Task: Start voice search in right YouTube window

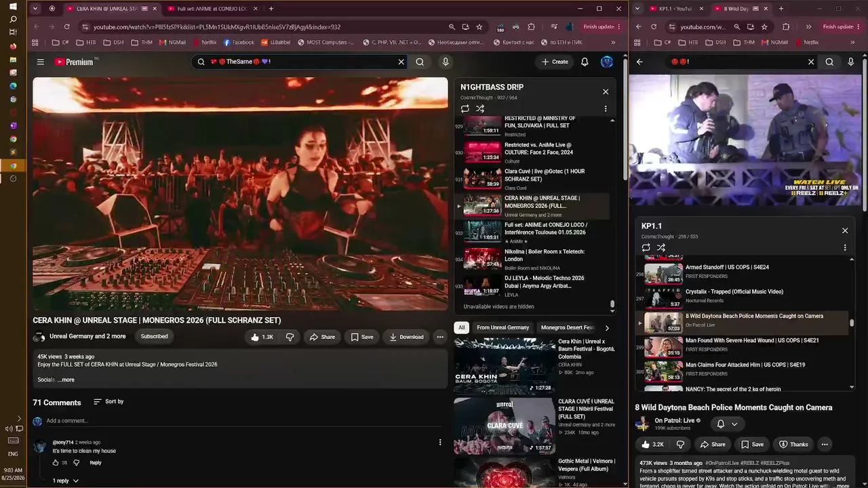Action: 851,62
